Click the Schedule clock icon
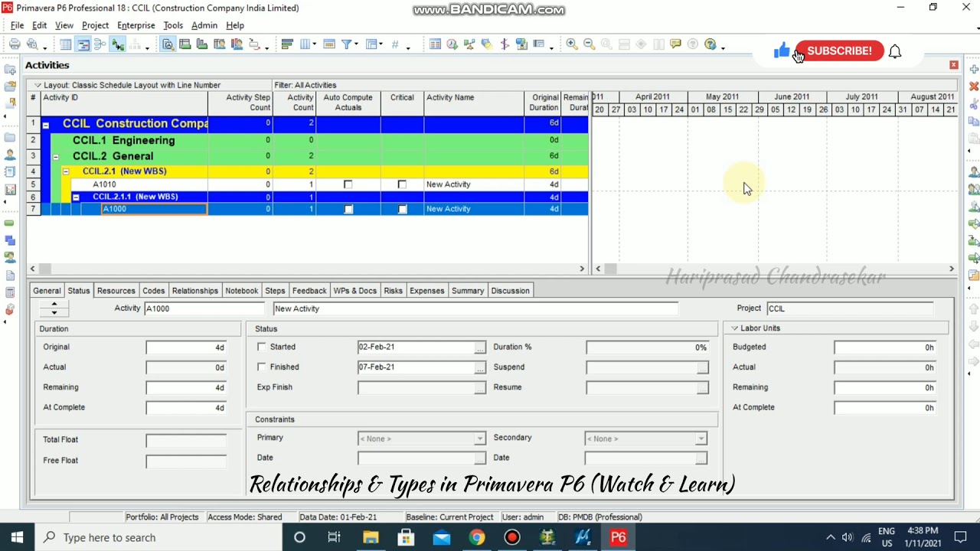 tap(452, 44)
